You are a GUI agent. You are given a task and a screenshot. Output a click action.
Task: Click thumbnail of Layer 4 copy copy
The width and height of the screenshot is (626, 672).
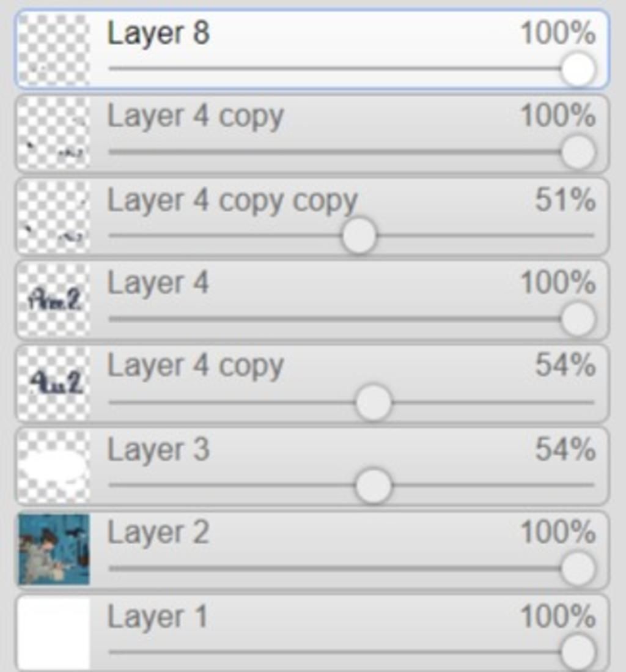[x=54, y=216]
